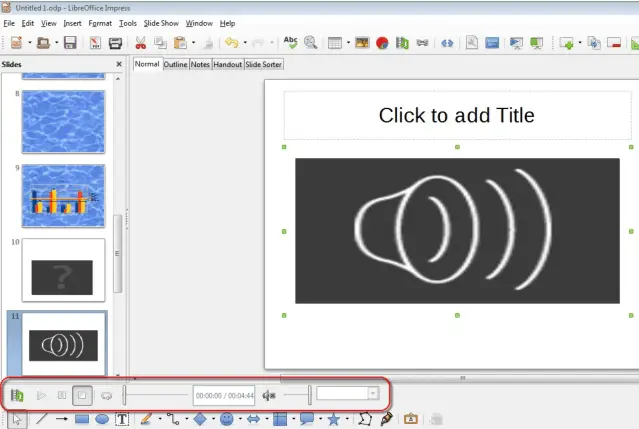
Task: Pick the Line Ends with Arrow tool
Action: [x=62, y=419]
